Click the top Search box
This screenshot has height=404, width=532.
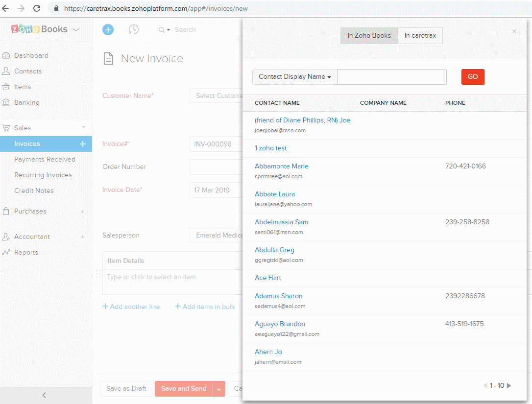[185, 29]
